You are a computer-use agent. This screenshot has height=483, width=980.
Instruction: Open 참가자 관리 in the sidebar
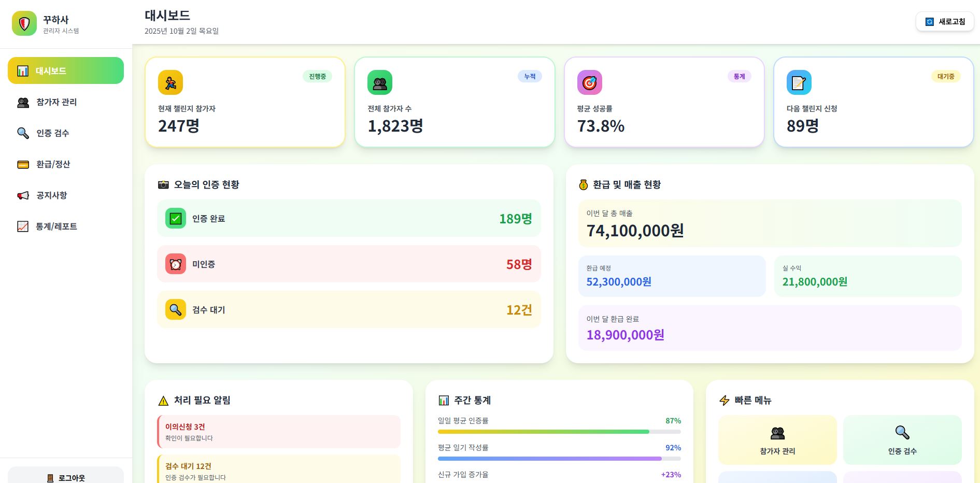(x=66, y=102)
